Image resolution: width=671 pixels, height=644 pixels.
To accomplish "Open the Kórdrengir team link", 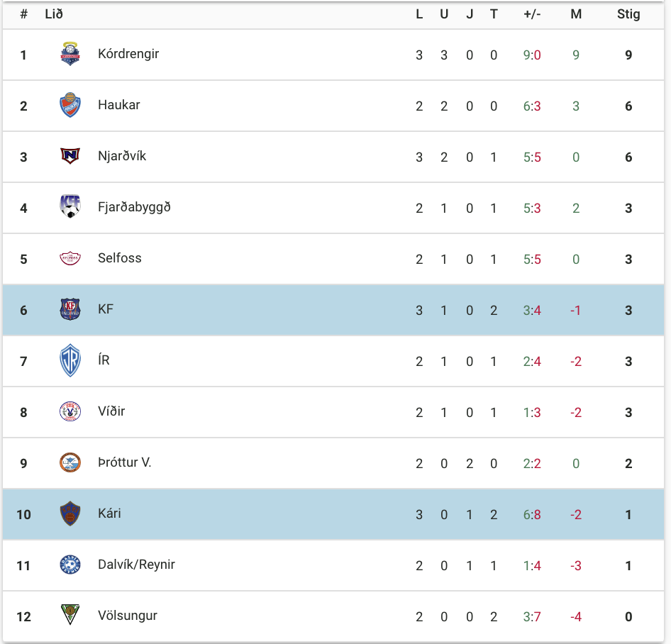I will click(x=128, y=54).
